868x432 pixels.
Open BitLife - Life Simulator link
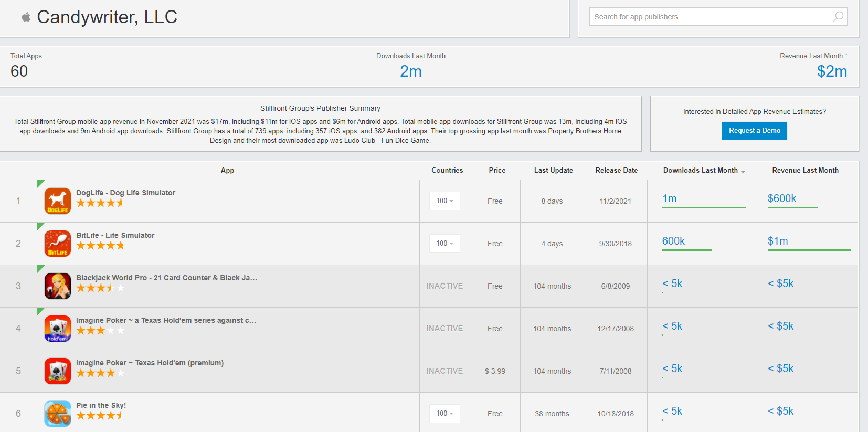click(x=115, y=235)
